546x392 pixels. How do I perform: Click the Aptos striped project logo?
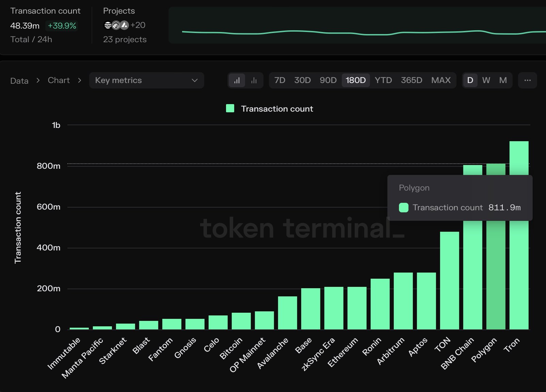click(108, 25)
